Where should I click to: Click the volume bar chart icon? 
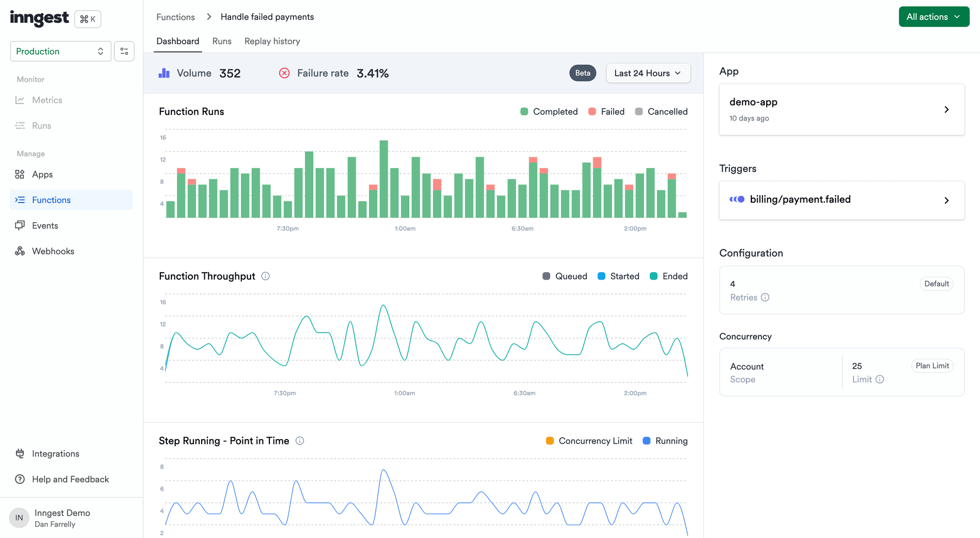164,73
